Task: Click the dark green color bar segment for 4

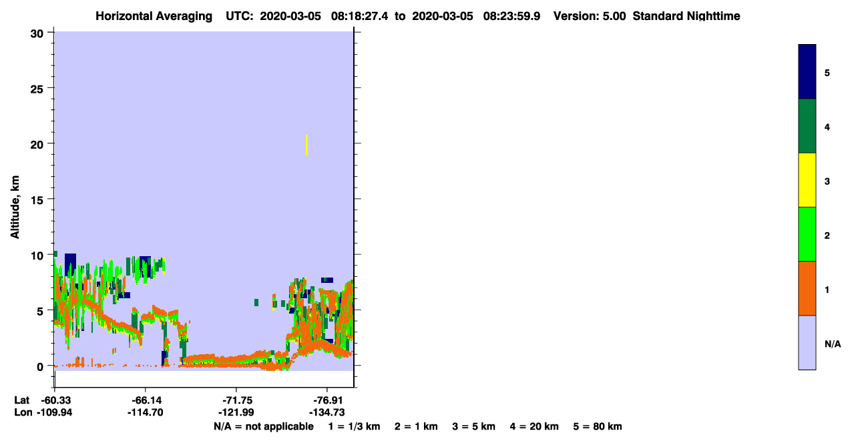Action: click(807, 126)
